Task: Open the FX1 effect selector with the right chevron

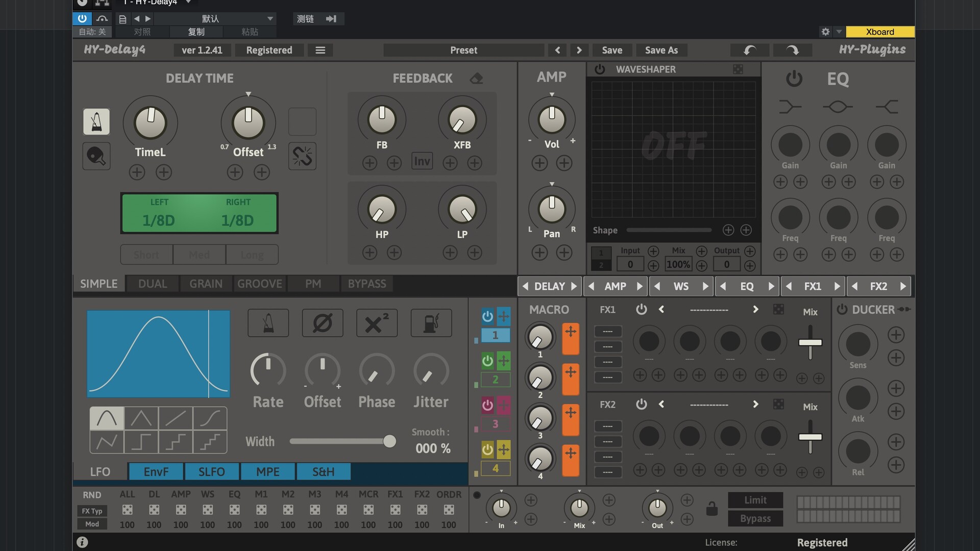Action: [x=756, y=309]
